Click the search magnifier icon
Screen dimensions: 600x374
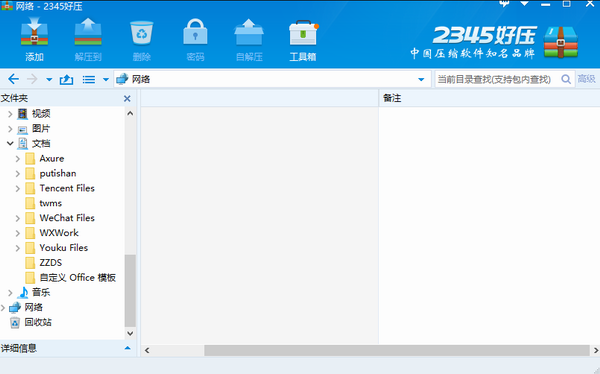[x=566, y=79]
